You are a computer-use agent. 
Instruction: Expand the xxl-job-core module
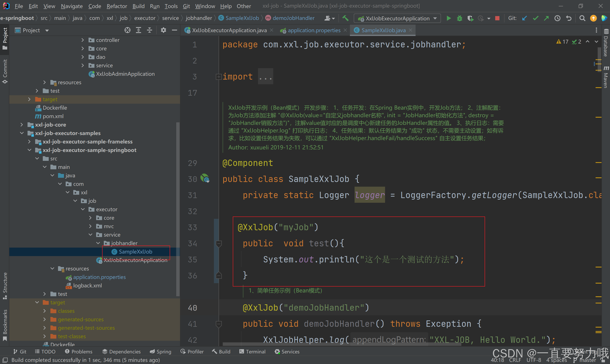pyautogui.click(x=22, y=125)
